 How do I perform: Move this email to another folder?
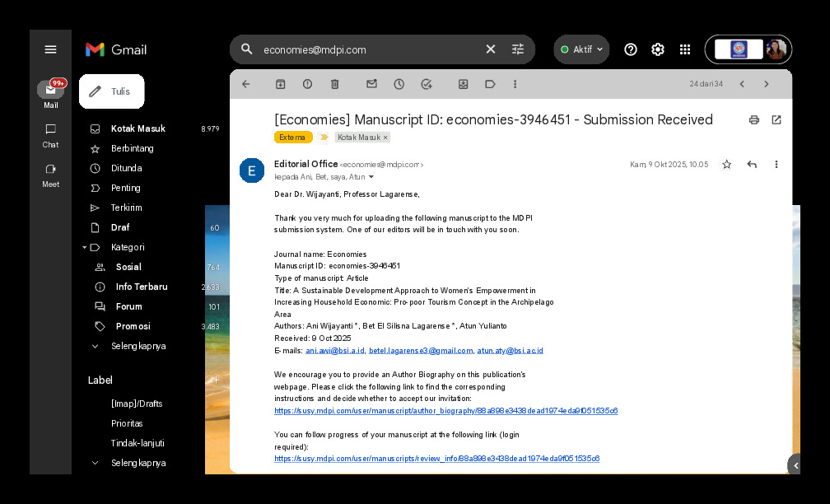[463, 84]
